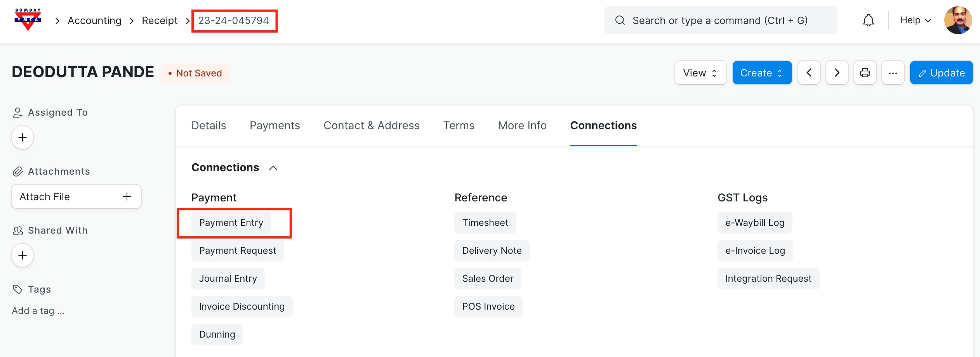Screen dimensions: 980x357
Task: Go to the previous record arrow
Action: [x=809, y=73]
